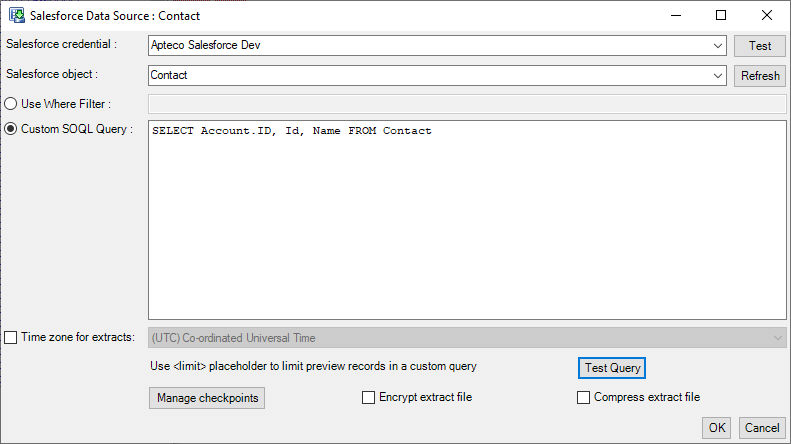This screenshot has width=791, height=444.
Task: Check the Compress extract file option
Action: [583, 398]
